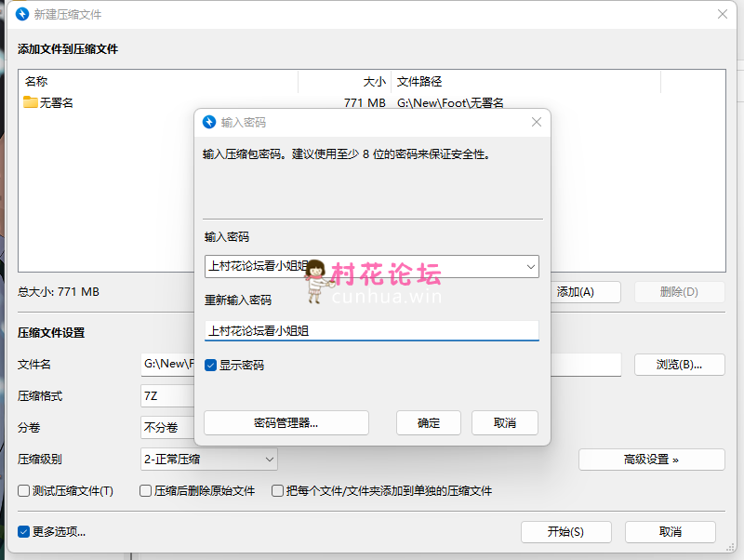Click the app icon in 输入密码 dialog title
Image resolution: width=744 pixels, height=560 pixels.
(x=209, y=123)
